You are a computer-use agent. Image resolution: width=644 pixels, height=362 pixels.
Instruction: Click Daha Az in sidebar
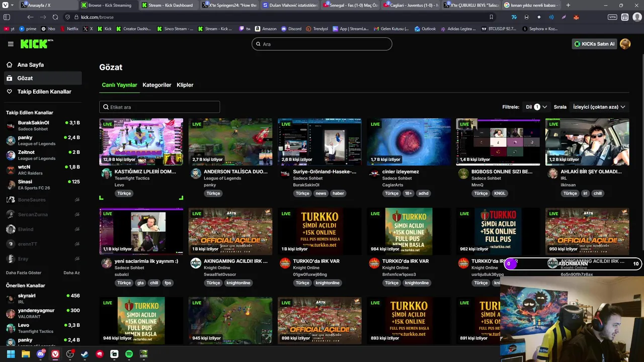(71, 273)
